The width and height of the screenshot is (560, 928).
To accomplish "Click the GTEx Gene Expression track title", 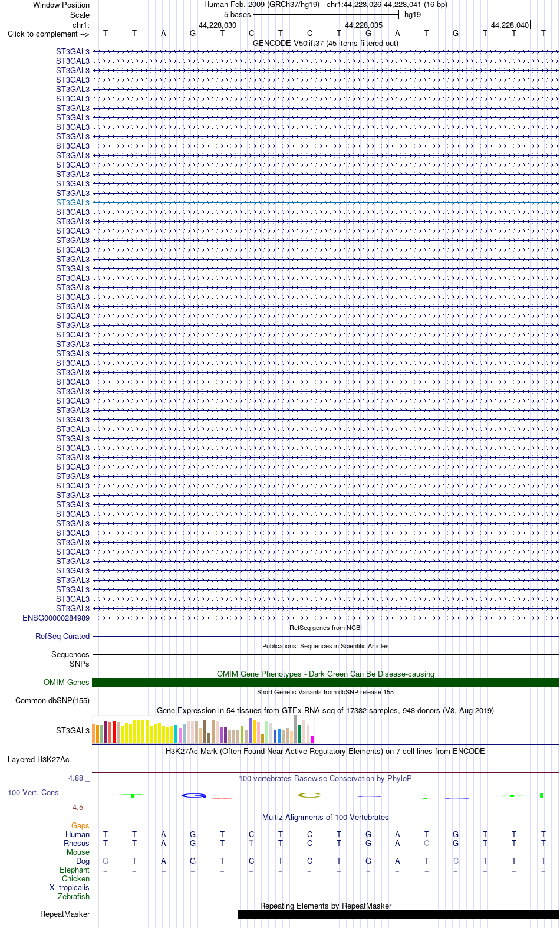I will pyautogui.click(x=325, y=710).
